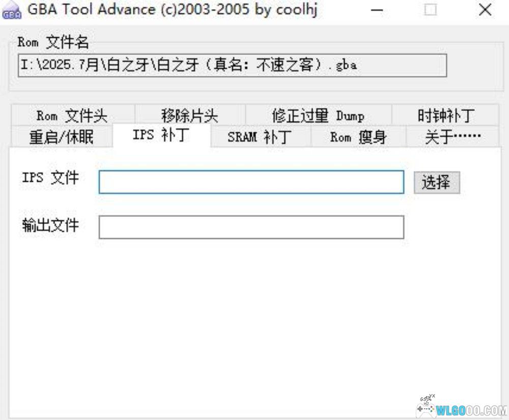
Task: Switch to the SRAM 补丁 tab
Action: click(260, 137)
